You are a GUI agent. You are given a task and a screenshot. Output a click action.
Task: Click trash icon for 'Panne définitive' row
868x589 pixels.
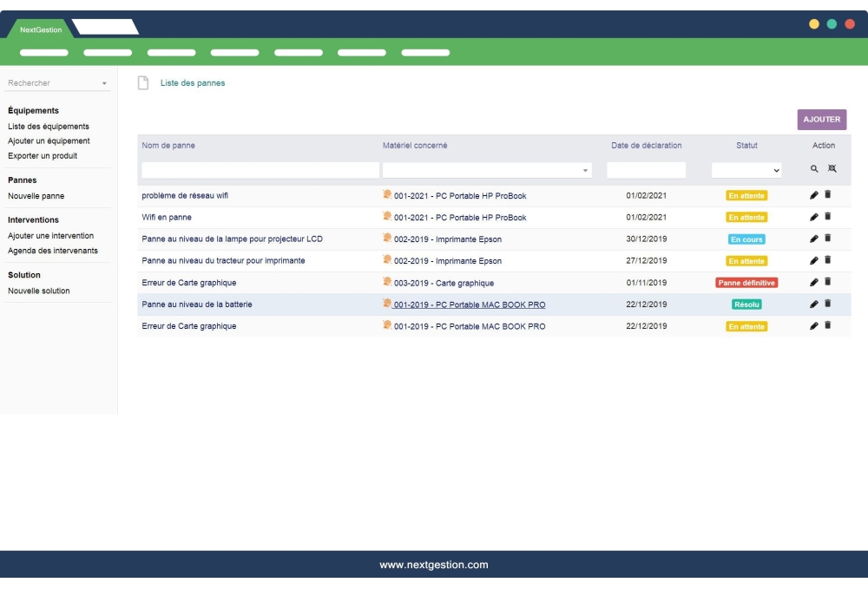click(x=827, y=282)
